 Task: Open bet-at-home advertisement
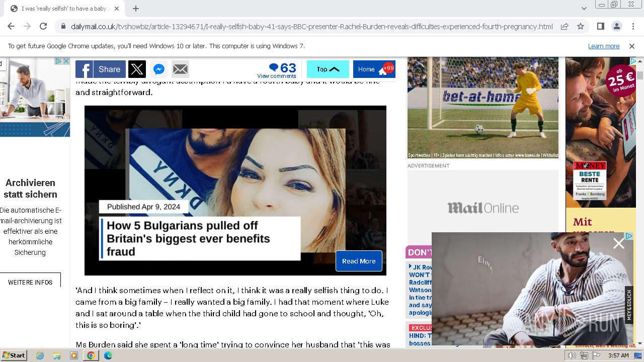[483, 108]
